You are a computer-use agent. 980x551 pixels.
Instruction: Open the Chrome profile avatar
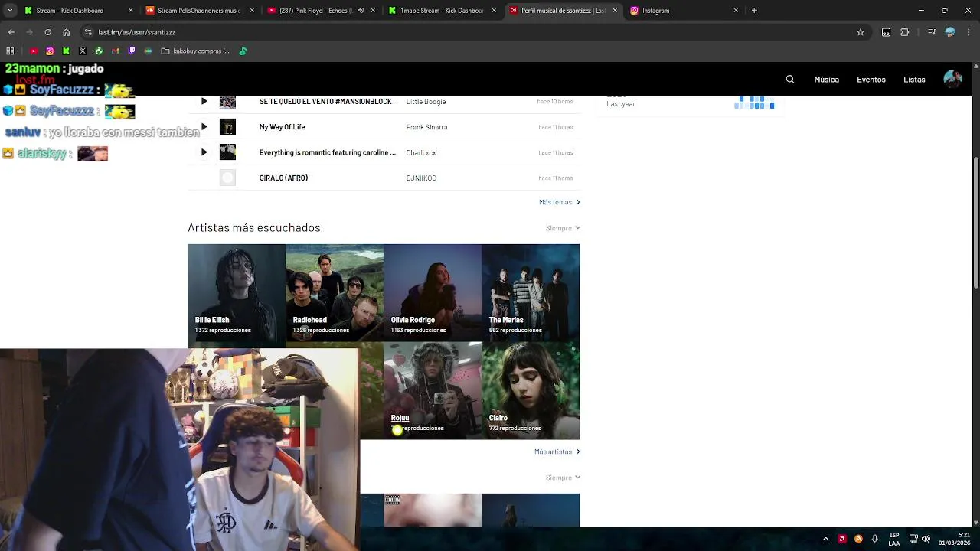pyautogui.click(x=950, y=32)
